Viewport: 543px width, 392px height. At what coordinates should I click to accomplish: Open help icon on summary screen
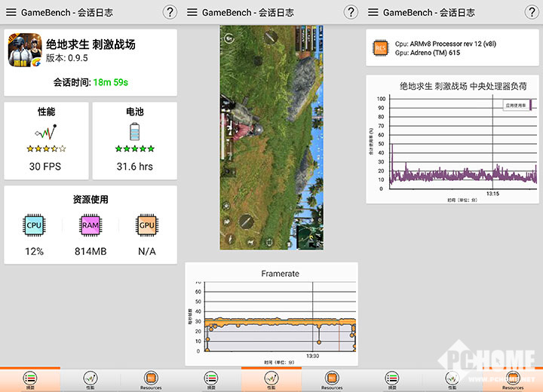click(170, 12)
